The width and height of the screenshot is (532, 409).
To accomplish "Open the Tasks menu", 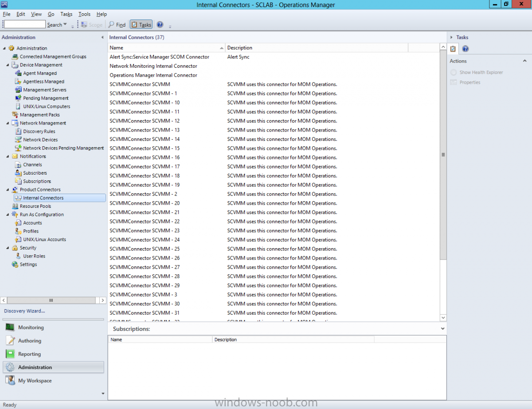I will click(66, 14).
